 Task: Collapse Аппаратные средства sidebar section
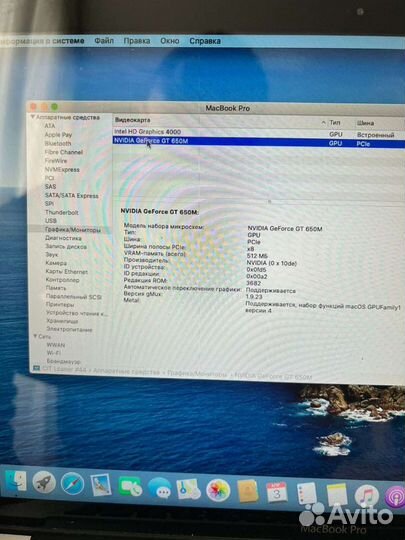[32, 117]
